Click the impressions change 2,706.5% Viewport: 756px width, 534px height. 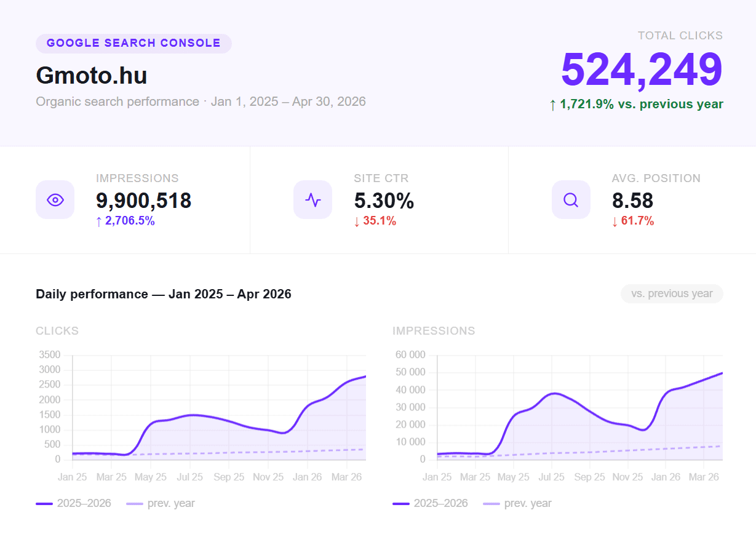pos(125,221)
